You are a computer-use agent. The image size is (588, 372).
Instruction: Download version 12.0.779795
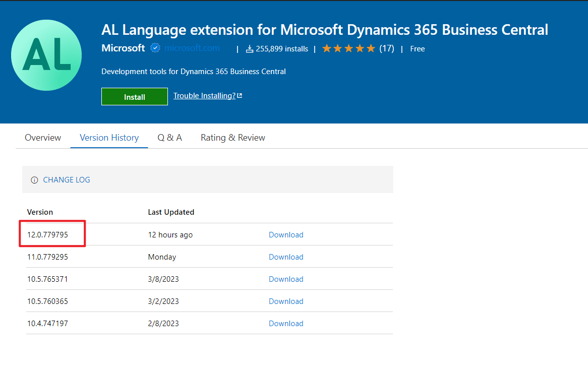(286, 235)
